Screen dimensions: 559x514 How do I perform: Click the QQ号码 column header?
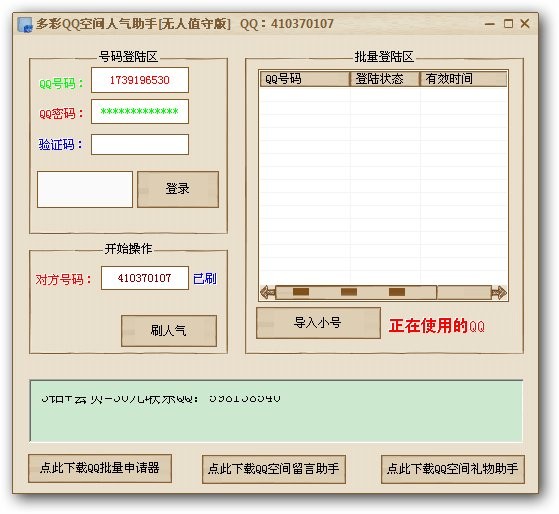click(305, 79)
